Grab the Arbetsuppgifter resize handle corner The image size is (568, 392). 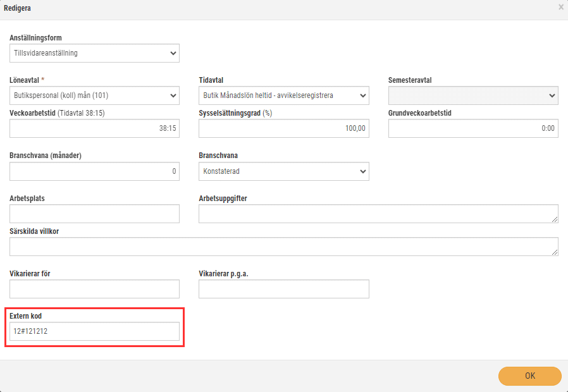(555, 219)
